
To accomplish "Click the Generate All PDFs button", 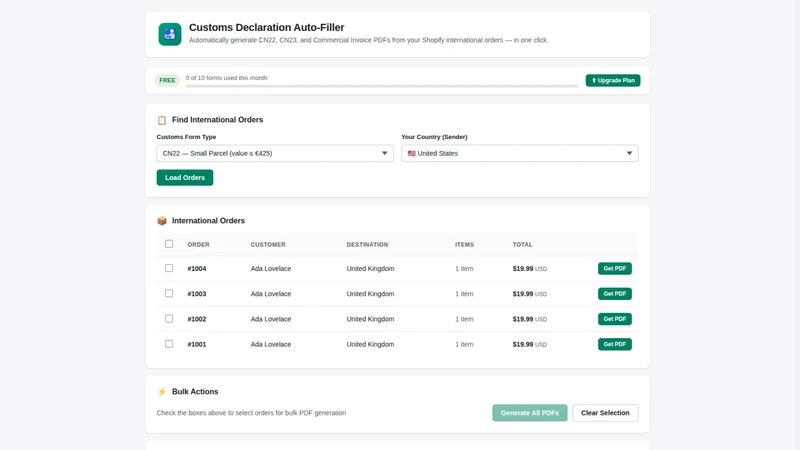I will tap(530, 413).
